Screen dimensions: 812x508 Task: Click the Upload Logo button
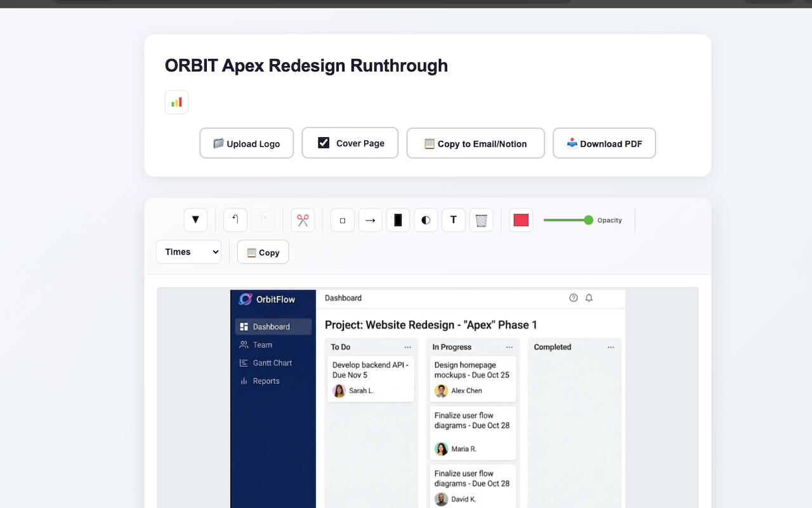coord(247,144)
